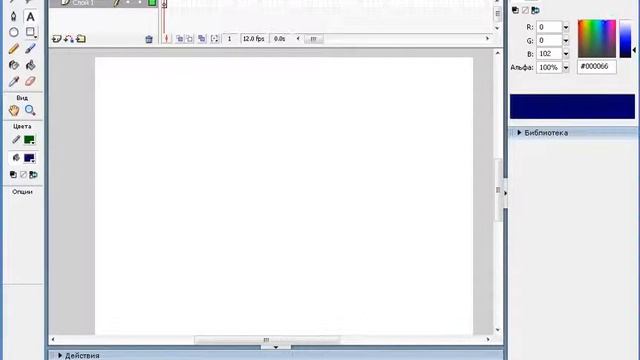Select the Zoom magnifier tool

pos(30,110)
